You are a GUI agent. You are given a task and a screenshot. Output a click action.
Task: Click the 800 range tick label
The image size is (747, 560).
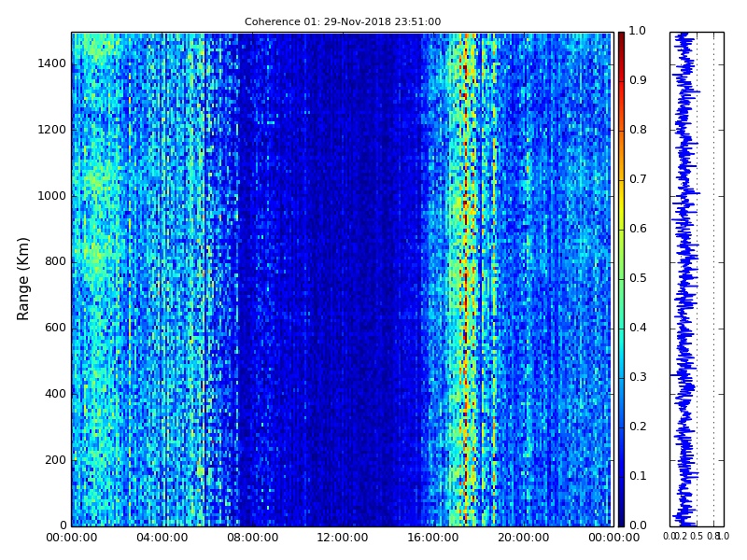55,261
